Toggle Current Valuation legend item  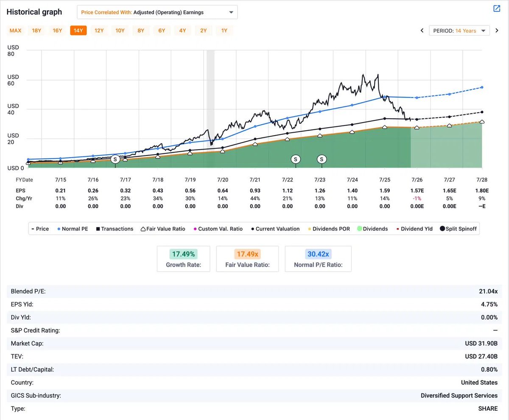pyautogui.click(x=274, y=229)
